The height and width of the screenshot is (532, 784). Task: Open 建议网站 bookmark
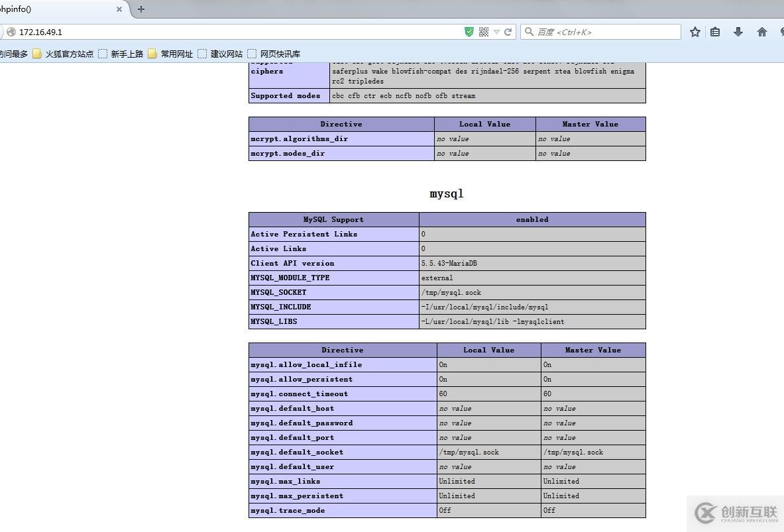pyautogui.click(x=220, y=54)
